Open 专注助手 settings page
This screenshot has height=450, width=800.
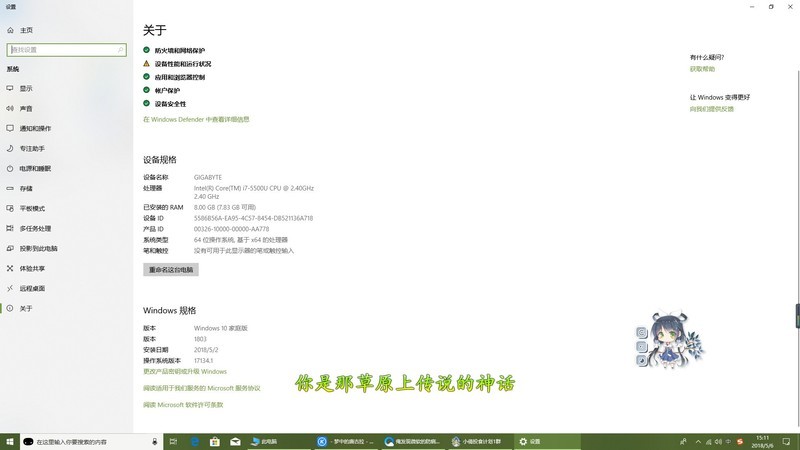[66, 148]
